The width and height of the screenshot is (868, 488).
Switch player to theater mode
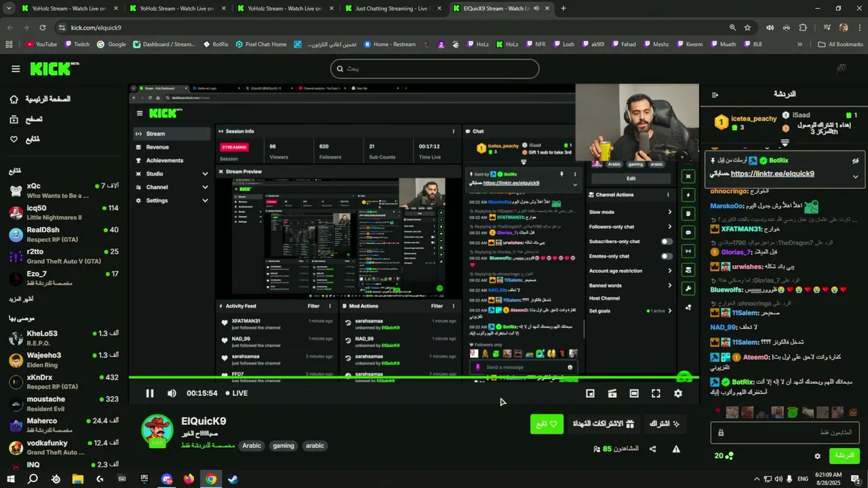pos(634,393)
